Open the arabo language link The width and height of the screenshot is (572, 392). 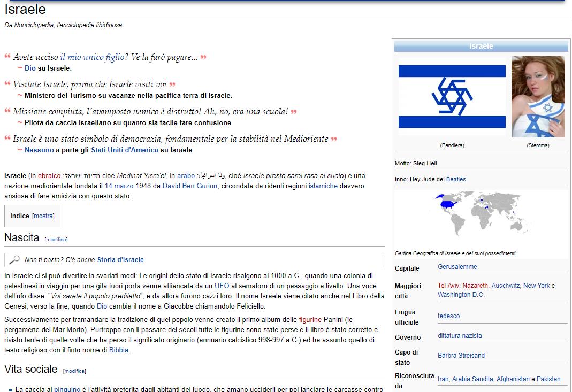click(x=186, y=175)
